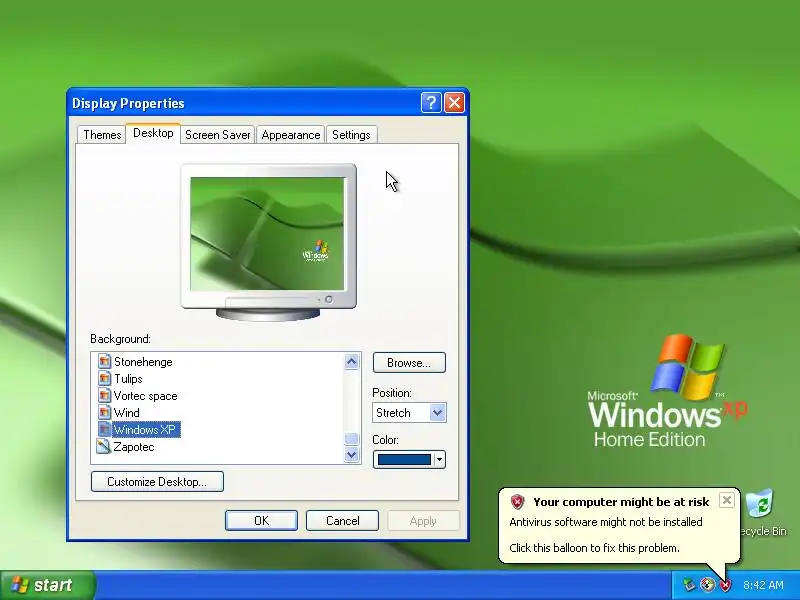The height and width of the screenshot is (600, 800).
Task: Select Windows XP in the background list
Action: tap(145, 429)
